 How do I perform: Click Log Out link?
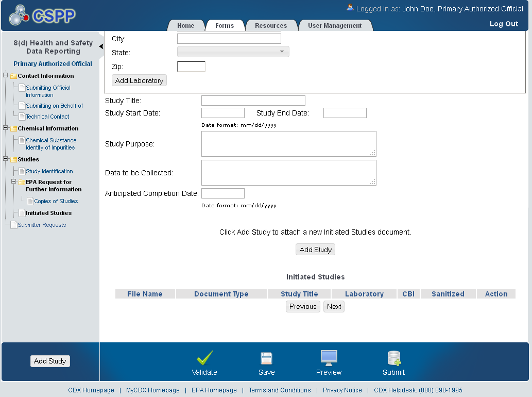tap(504, 24)
